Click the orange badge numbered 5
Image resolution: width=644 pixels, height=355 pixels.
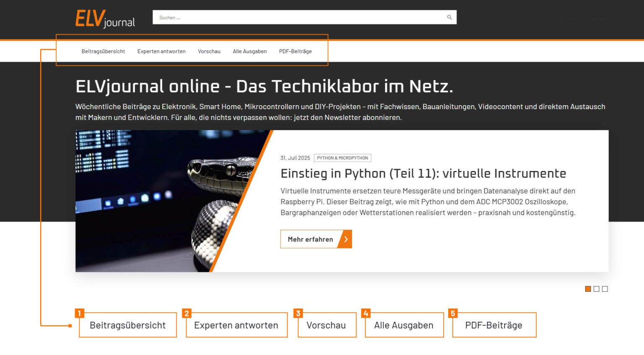453,313
